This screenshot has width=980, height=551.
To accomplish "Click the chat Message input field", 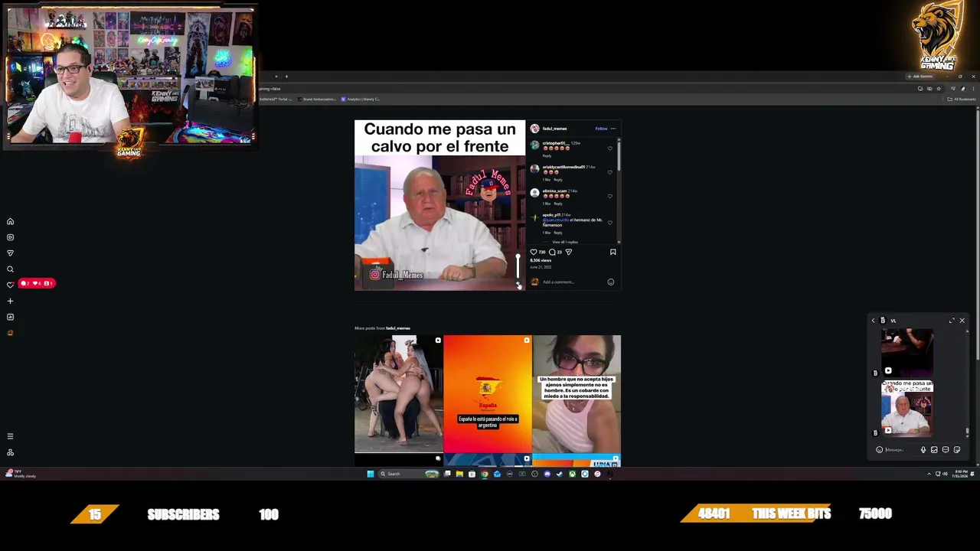I will tap(901, 450).
